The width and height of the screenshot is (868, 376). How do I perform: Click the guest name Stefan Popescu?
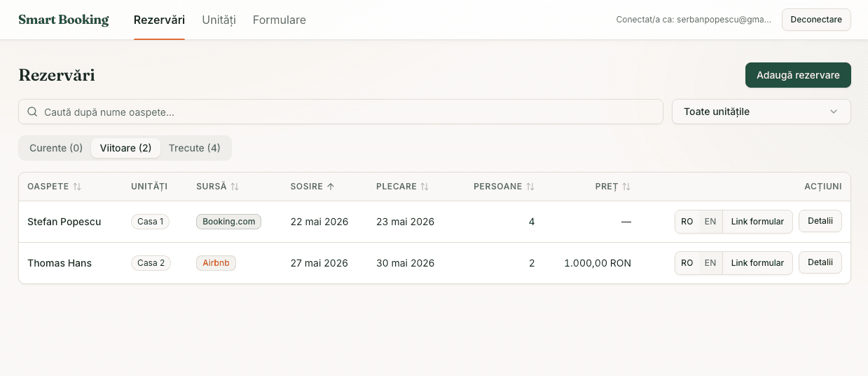point(64,222)
